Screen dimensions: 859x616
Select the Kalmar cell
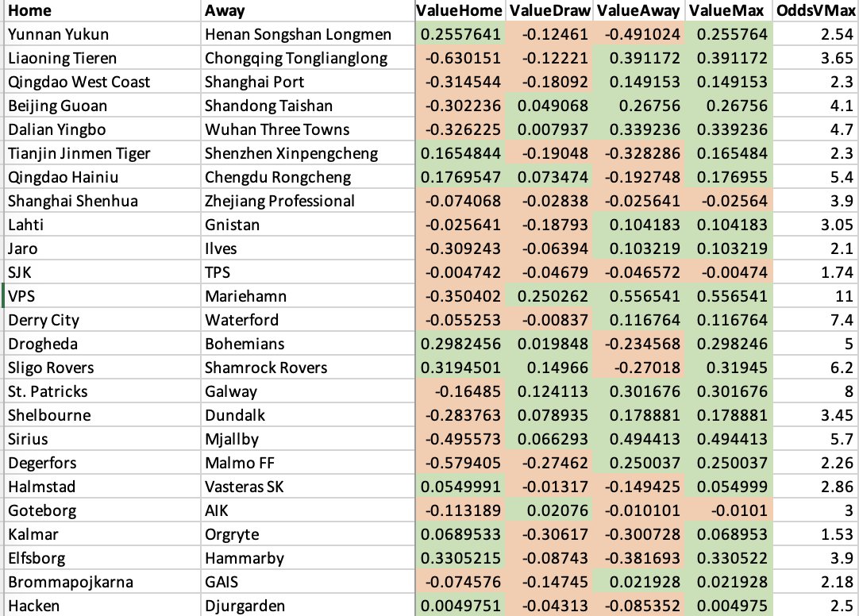[x=102, y=534]
